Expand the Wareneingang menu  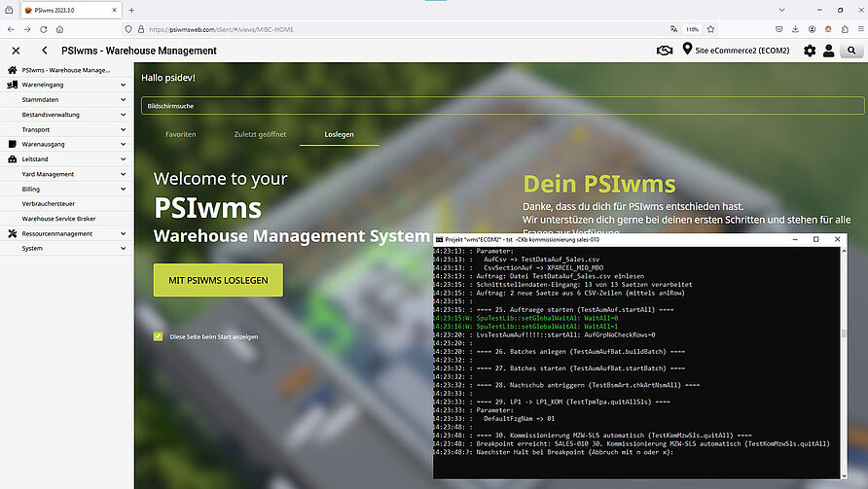[x=123, y=85]
